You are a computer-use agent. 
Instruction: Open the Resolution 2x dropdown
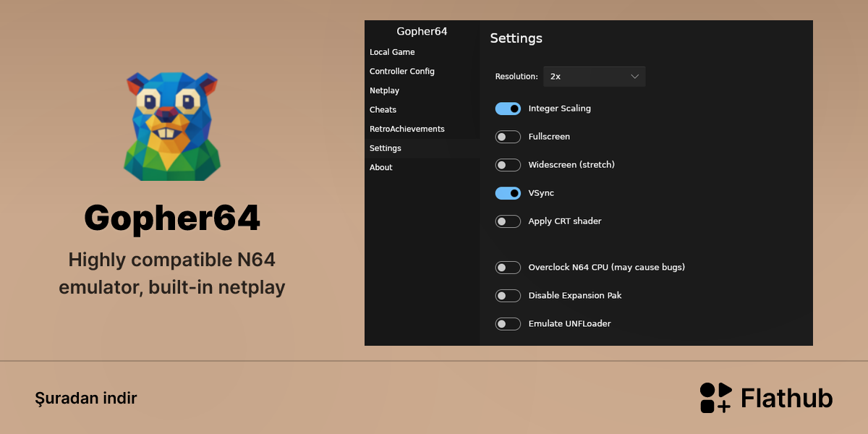point(595,77)
